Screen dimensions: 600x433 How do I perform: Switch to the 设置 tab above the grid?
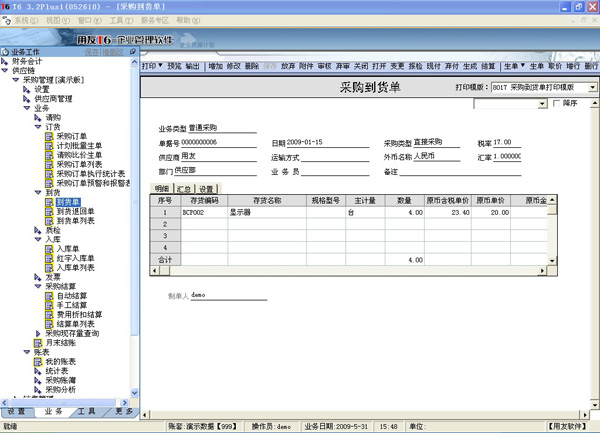pyautogui.click(x=206, y=189)
